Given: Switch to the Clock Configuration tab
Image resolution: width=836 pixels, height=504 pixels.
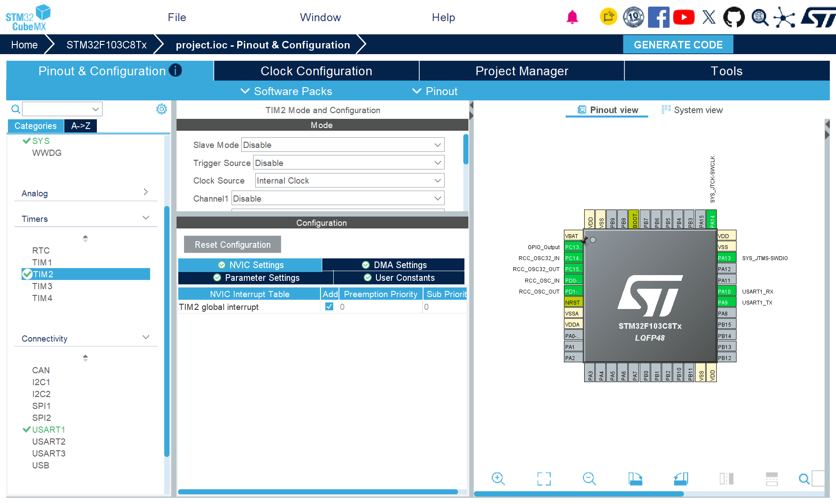Looking at the screenshot, I should pos(317,71).
